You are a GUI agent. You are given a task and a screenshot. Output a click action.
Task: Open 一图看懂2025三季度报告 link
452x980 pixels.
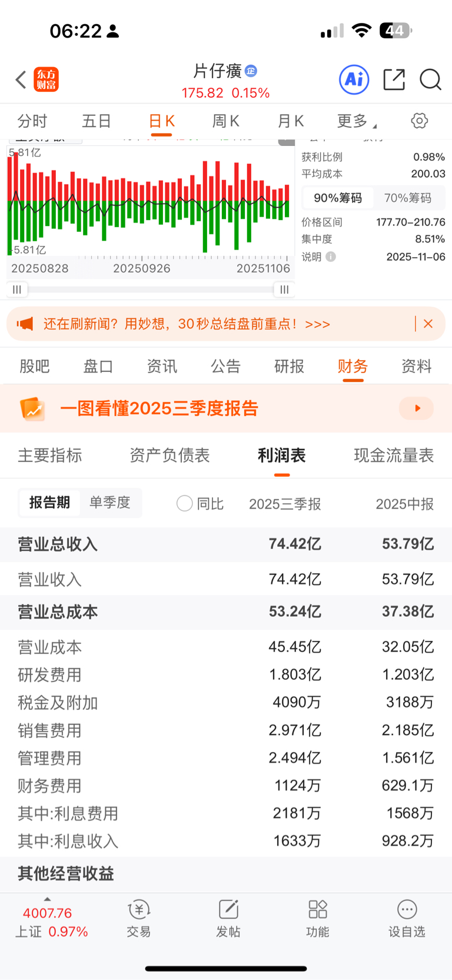(159, 408)
